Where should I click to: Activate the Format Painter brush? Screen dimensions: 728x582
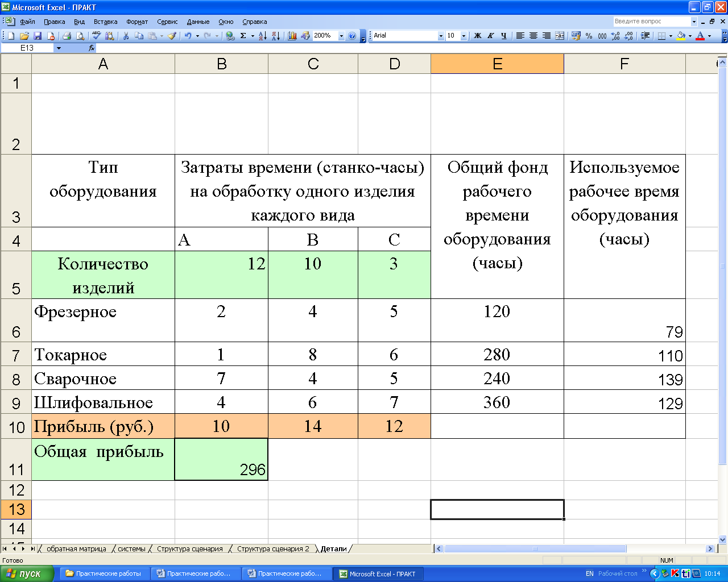point(172,36)
